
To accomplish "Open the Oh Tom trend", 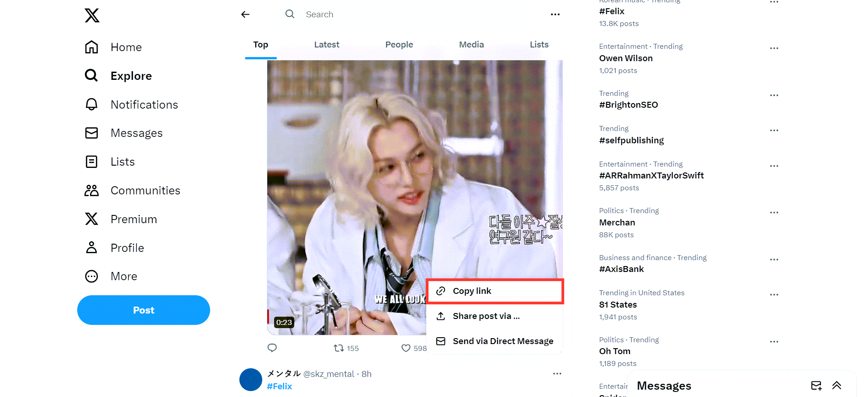I will coord(615,351).
